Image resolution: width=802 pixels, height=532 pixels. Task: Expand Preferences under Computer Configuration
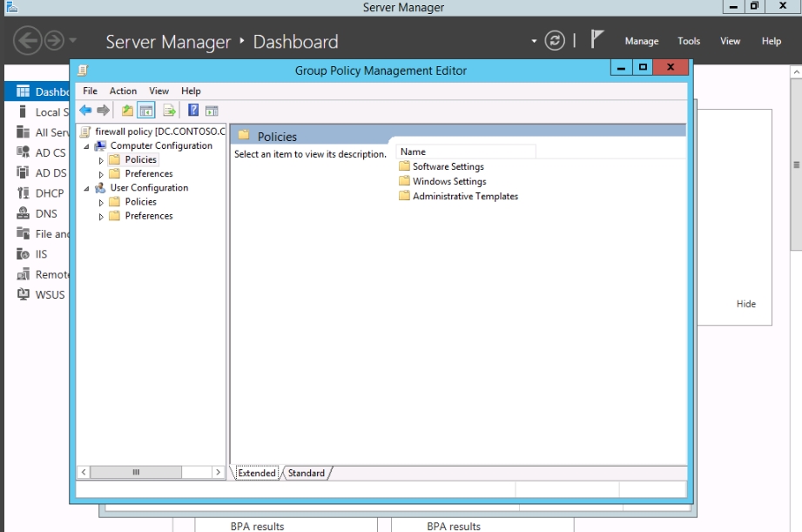(101, 174)
